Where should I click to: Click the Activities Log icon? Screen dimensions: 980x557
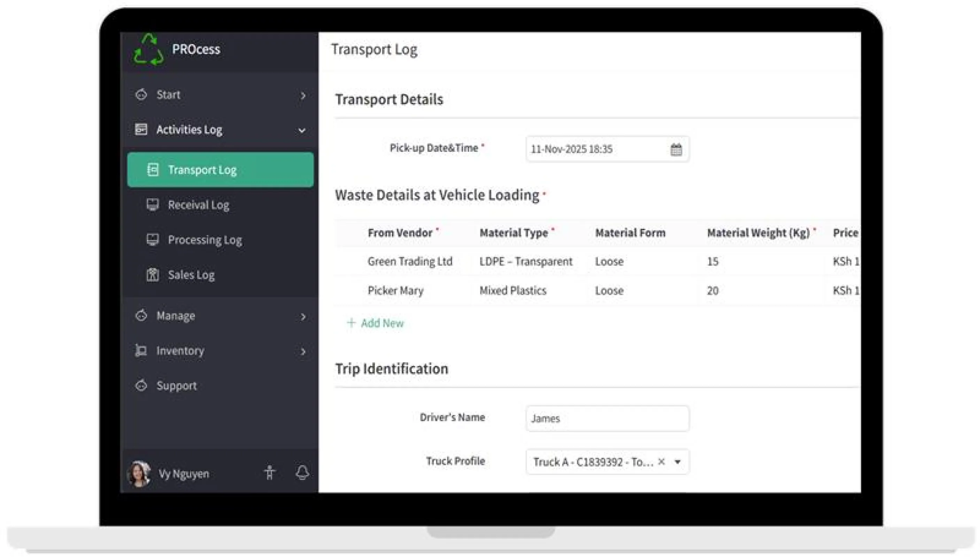pos(141,129)
